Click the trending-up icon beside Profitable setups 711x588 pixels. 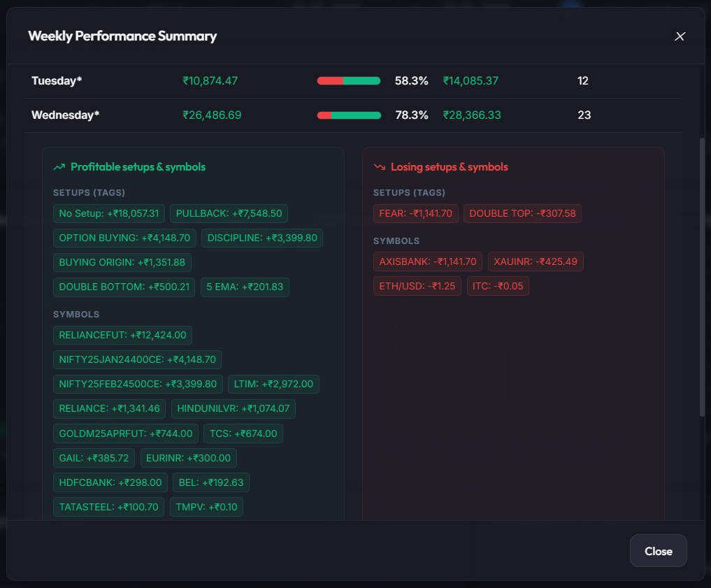coord(59,167)
